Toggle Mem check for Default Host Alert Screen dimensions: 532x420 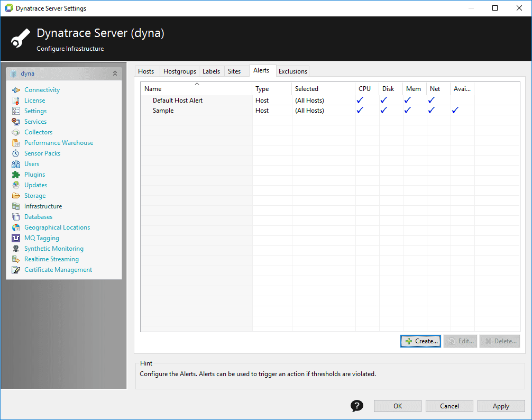click(x=408, y=100)
